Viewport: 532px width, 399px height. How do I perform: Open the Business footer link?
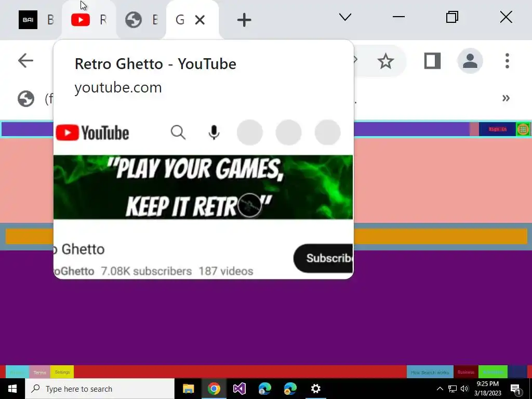coord(466,372)
